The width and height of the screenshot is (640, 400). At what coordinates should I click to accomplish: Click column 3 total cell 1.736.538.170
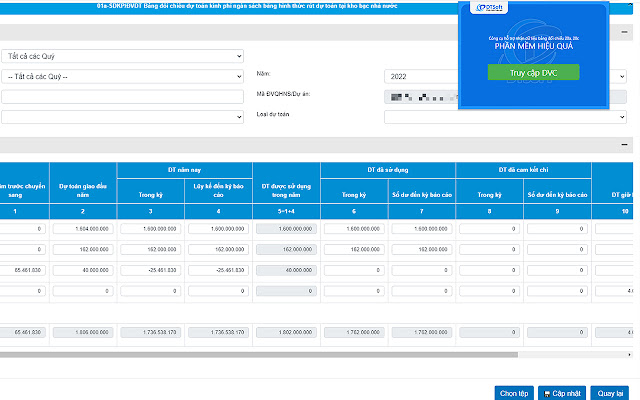(151, 332)
